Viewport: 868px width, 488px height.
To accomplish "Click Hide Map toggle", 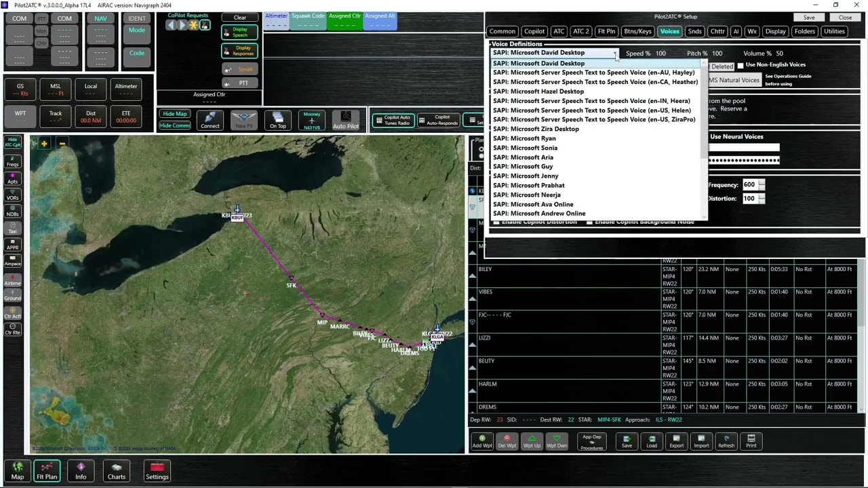I will (x=175, y=114).
